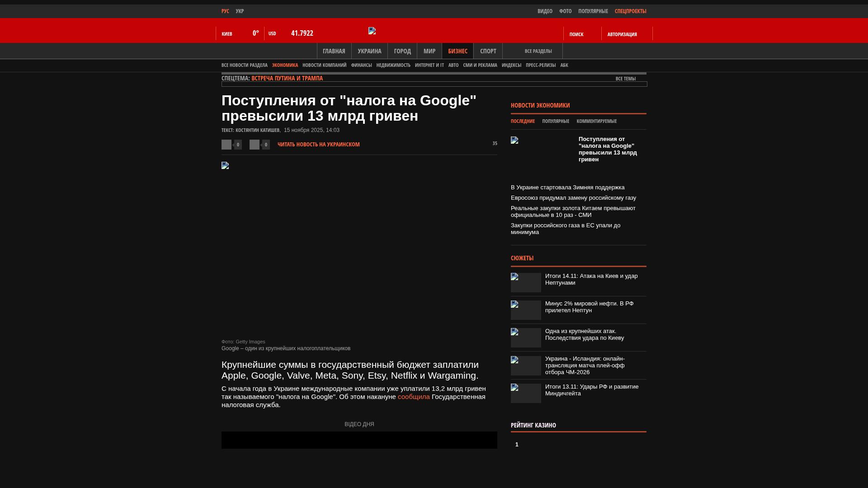Click the Авторизация button

click(x=622, y=34)
